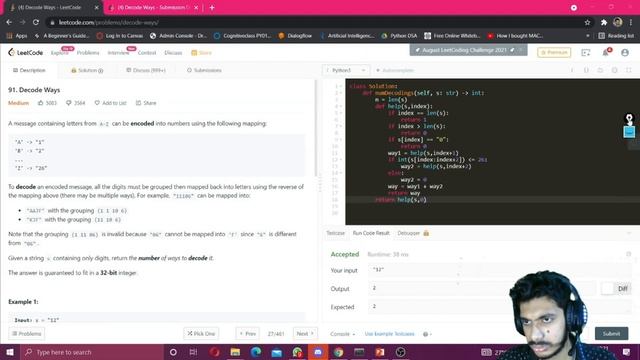Switch to the Discuss (999+) tab

[x=146, y=70]
